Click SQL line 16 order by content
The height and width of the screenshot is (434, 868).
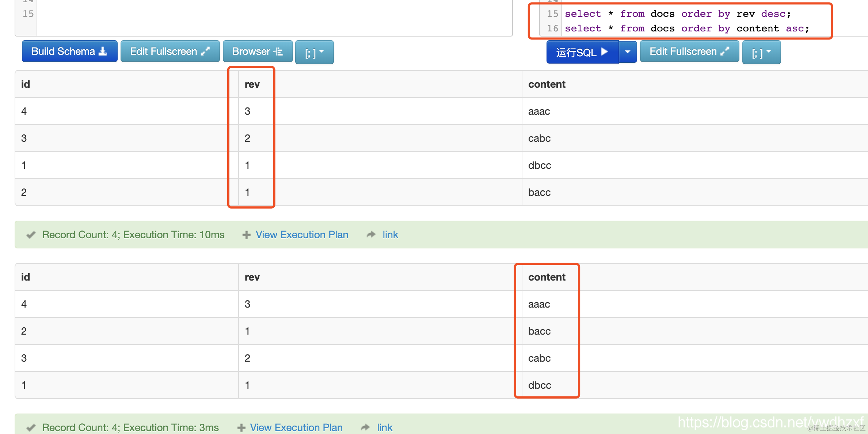687,28
